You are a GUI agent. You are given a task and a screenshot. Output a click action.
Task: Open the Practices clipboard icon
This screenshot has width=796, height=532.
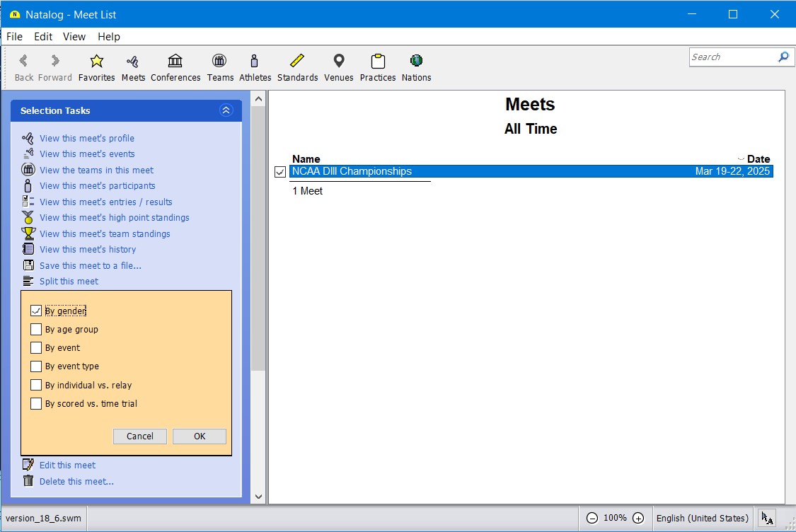tap(377, 62)
